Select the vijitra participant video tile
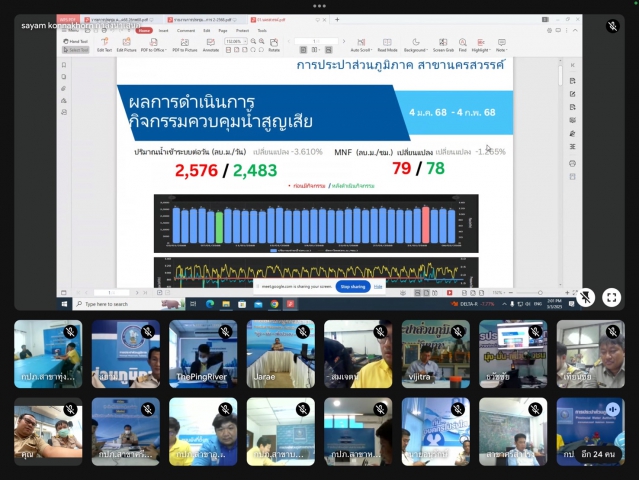The width and height of the screenshot is (639, 480). 436,354
